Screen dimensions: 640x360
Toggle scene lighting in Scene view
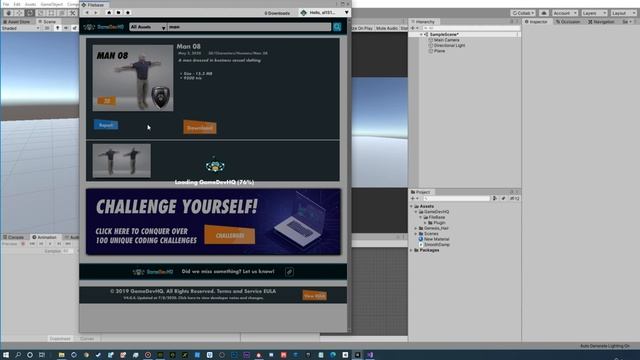point(58,28)
